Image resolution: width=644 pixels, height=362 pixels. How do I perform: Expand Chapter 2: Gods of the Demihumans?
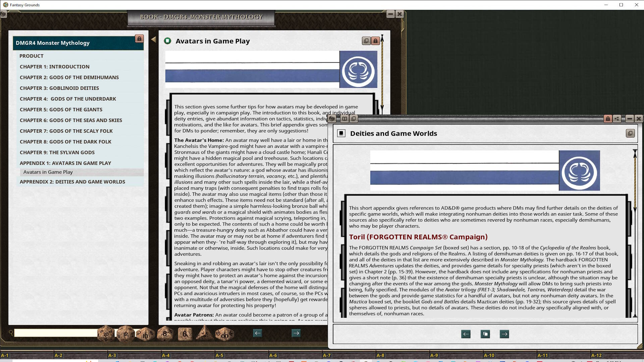pyautogui.click(x=80, y=77)
